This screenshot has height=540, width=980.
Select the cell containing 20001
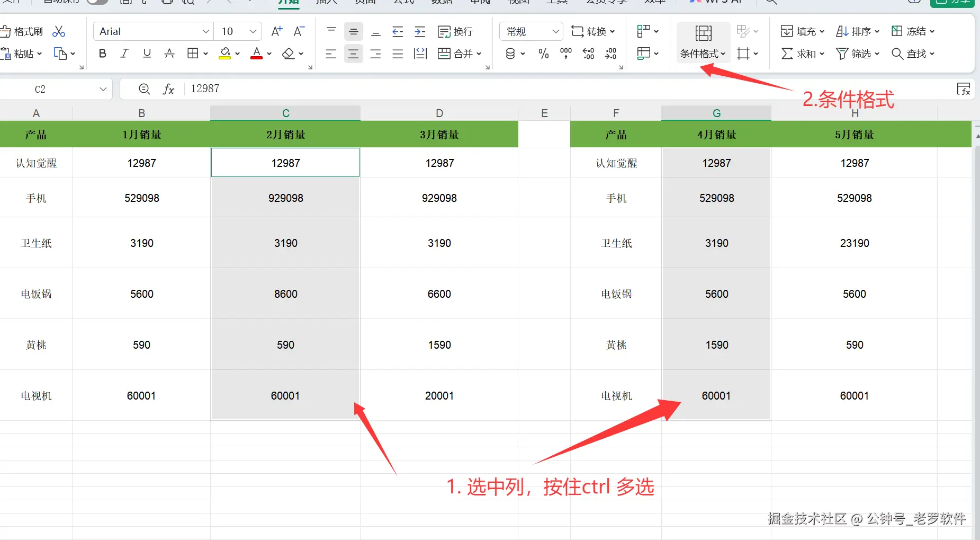(x=439, y=395)
